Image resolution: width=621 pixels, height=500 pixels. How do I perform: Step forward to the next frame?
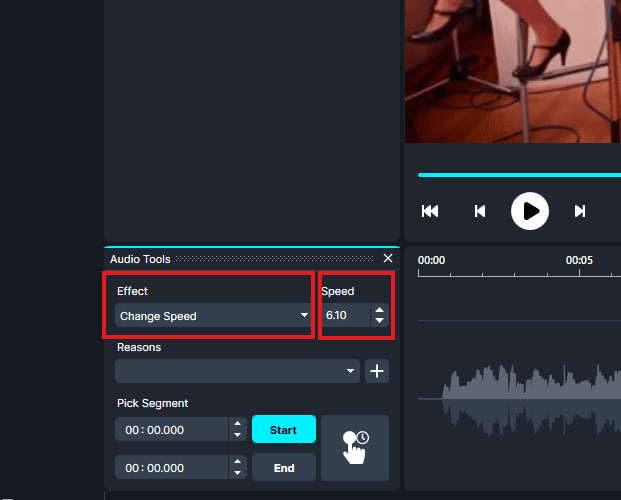[580, 211]
